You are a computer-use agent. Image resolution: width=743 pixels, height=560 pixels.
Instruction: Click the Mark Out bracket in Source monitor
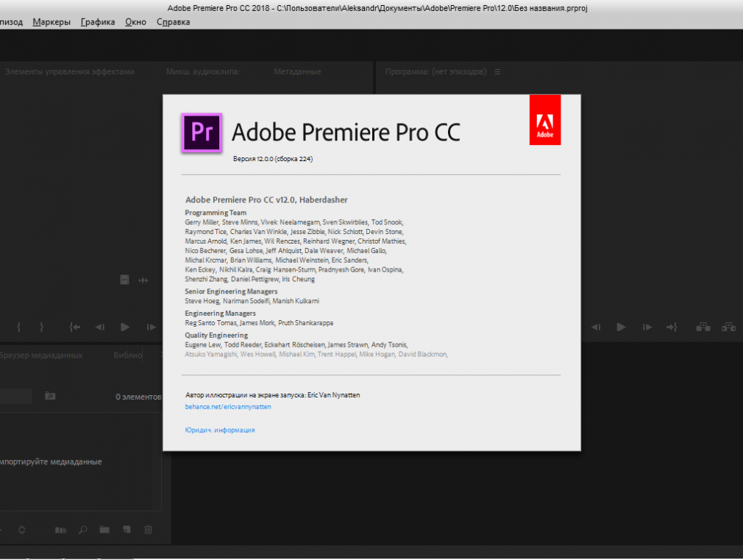coord(42,327)
